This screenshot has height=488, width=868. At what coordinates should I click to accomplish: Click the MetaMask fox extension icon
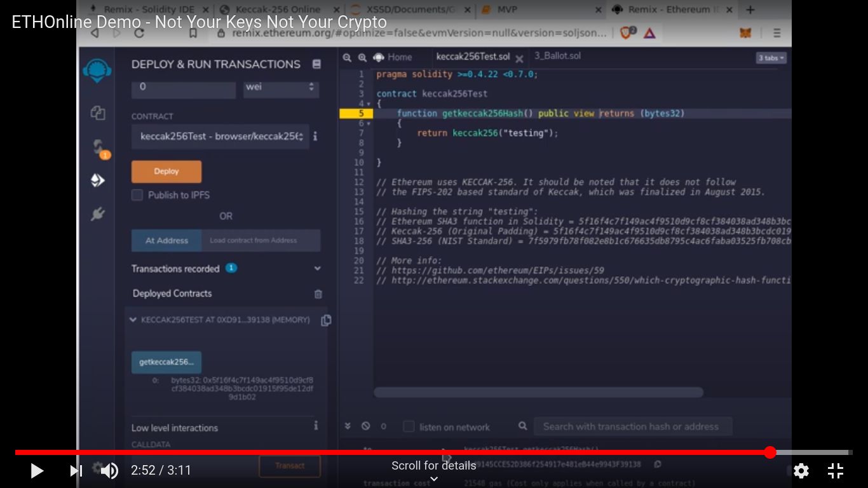pyautogui.click(x=745, y=33)
